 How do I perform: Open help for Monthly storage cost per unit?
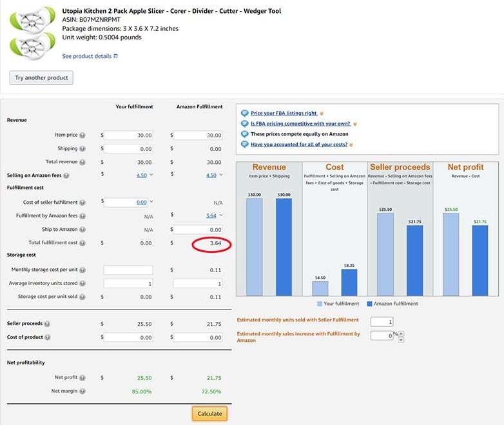point(82,270)
